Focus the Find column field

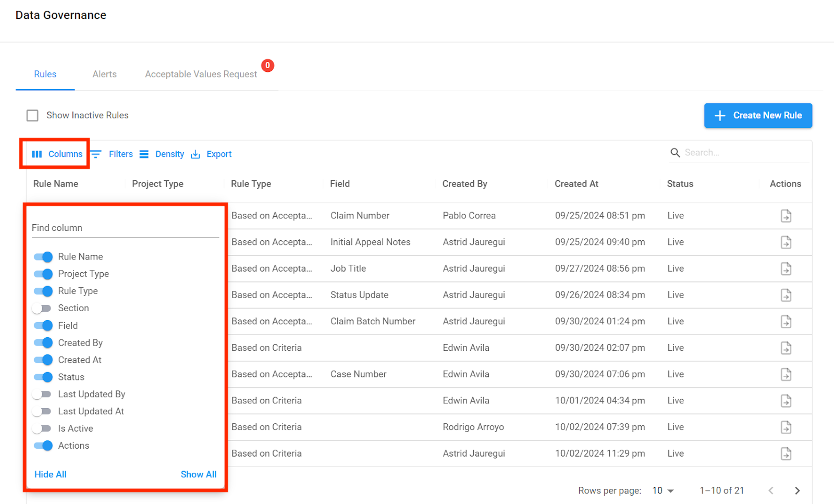[x=125, y=228]
